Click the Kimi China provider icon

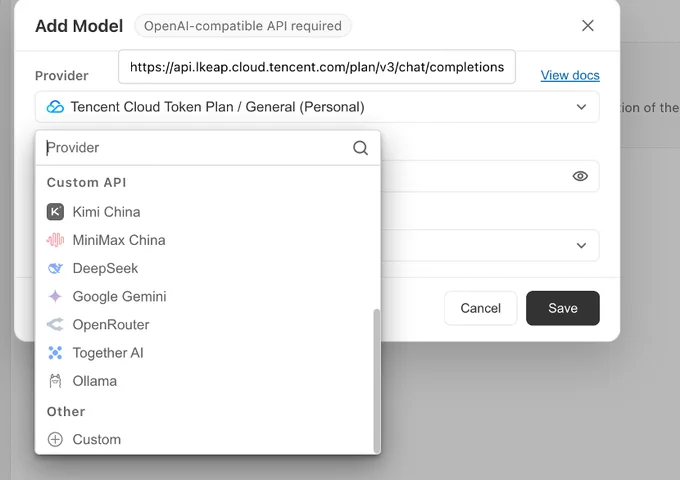tap(55, 212)
